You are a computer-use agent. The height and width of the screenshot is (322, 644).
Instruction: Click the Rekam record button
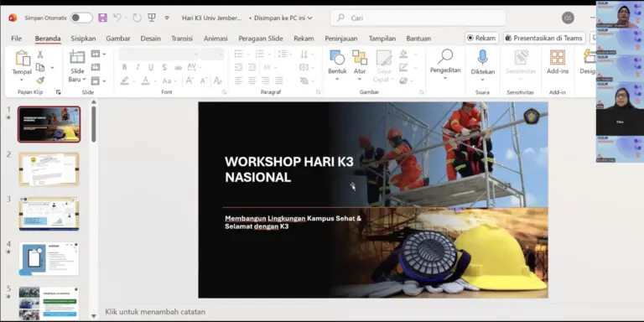click(482, 38)
